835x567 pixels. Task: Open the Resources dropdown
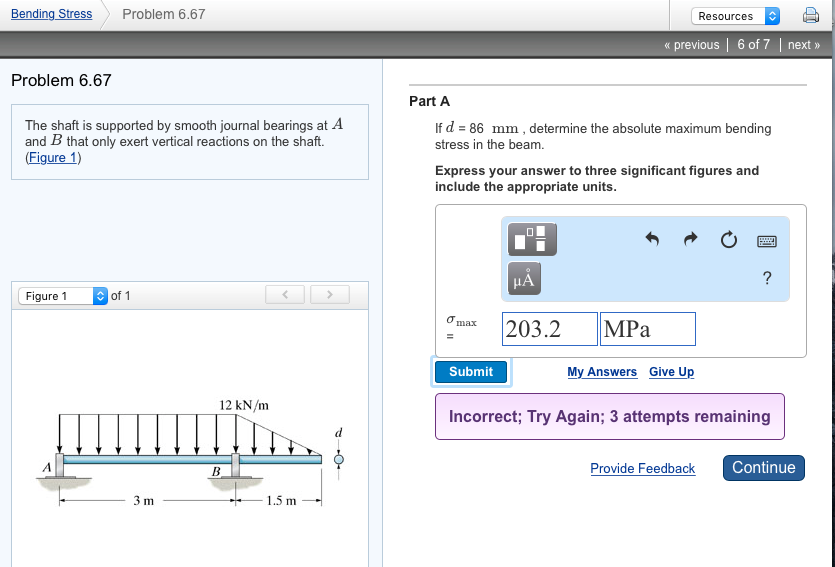tap(735, 16)
